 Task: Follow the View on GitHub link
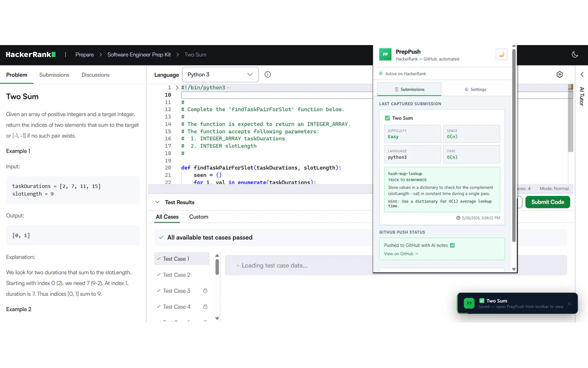pos(401,254)
